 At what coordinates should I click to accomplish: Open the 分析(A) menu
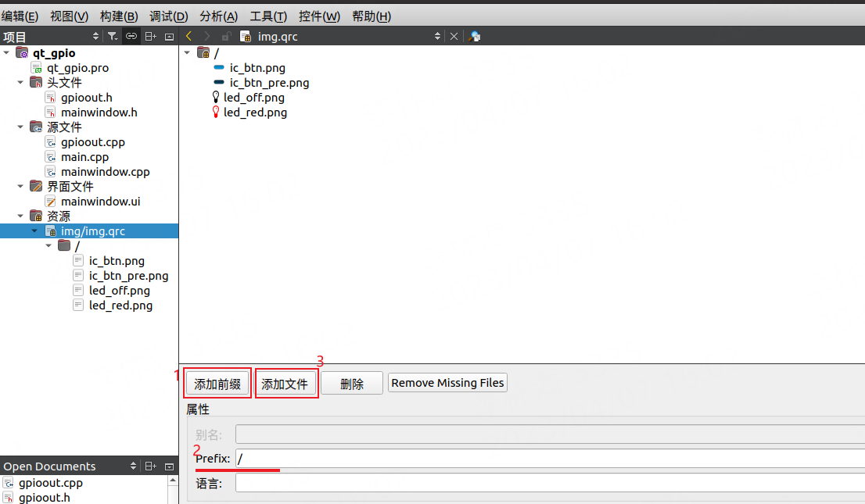coord(218,16)
